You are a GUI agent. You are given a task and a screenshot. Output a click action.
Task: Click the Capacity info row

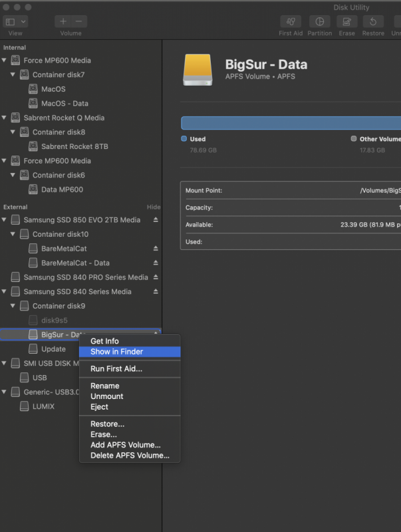coord(291,207)
